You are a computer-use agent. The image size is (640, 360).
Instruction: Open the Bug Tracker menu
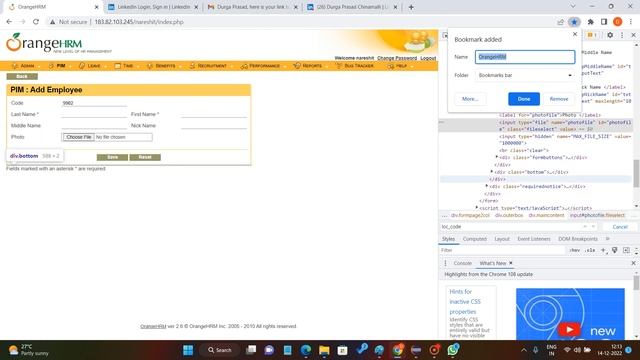coord(355,66)
